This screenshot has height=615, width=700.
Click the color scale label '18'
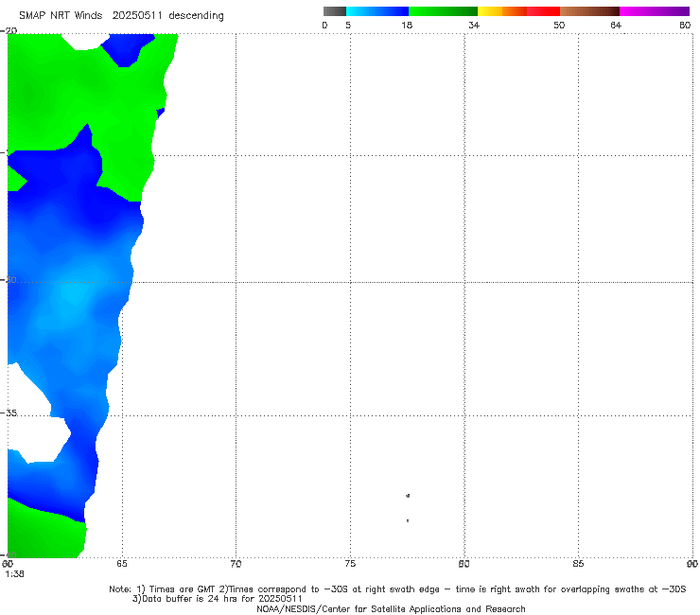click(407, 25)
